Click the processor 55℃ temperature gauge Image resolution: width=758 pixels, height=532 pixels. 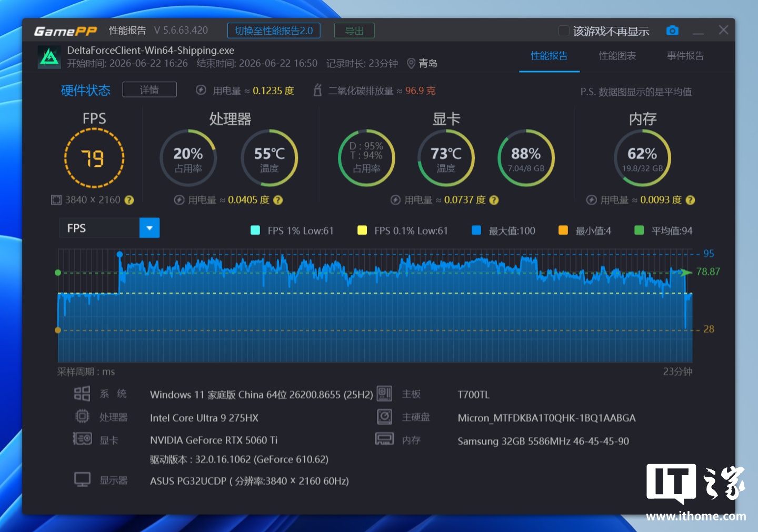[x=270, y=158]
